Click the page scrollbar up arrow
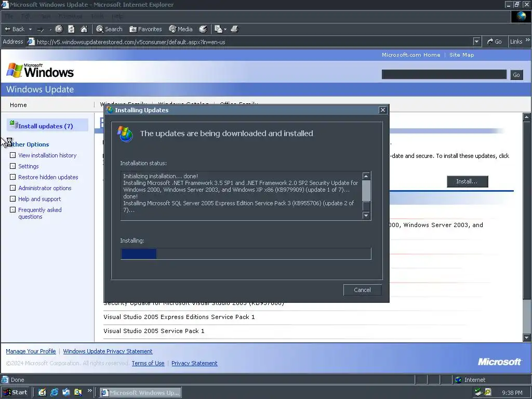Image resolution: width=532 pixels, height=399 pixels. (527, 117)
